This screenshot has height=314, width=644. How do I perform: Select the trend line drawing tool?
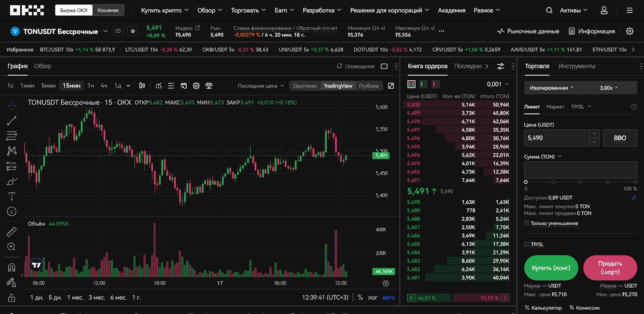pos(12,121)
